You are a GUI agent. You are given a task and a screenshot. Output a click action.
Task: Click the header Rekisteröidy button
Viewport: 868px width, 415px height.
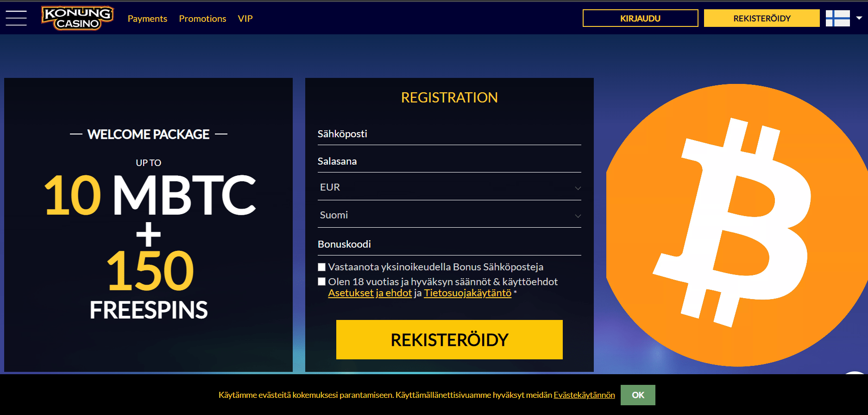point(761,18)
